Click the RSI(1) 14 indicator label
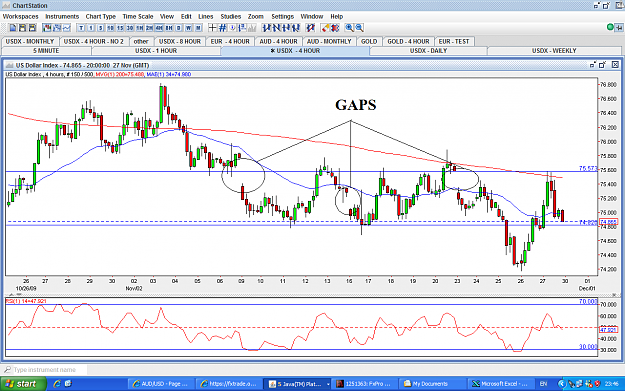The width and height of the screenshot is (625, 391). click(26, 301)
